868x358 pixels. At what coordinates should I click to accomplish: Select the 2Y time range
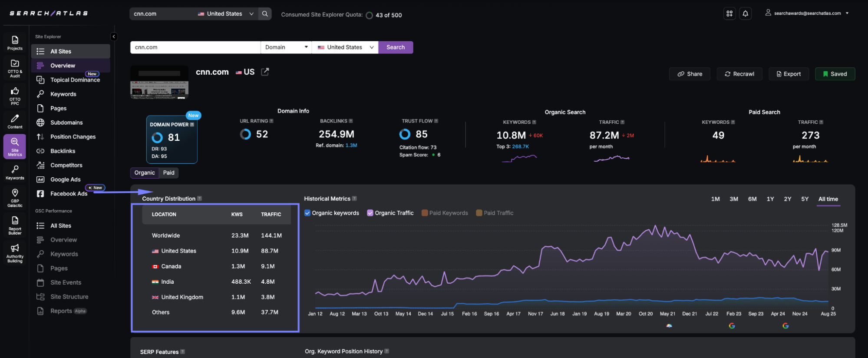pyautogui.click(x=788, y=199)
